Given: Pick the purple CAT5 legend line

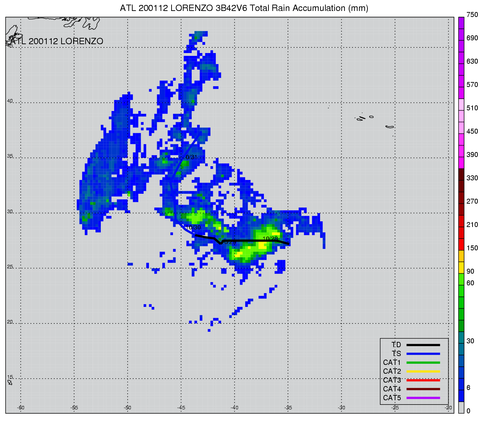Looking at the screenshot, I should click(423, 398).
